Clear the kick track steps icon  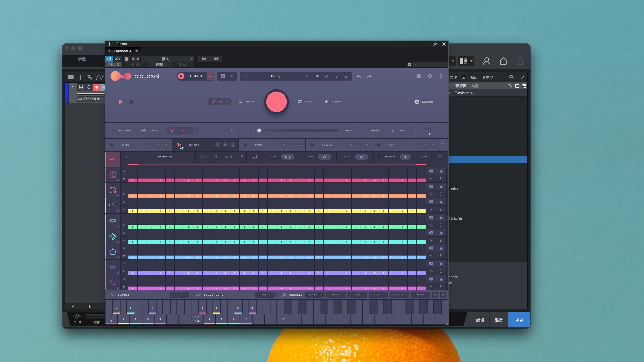tap(431, 171)
